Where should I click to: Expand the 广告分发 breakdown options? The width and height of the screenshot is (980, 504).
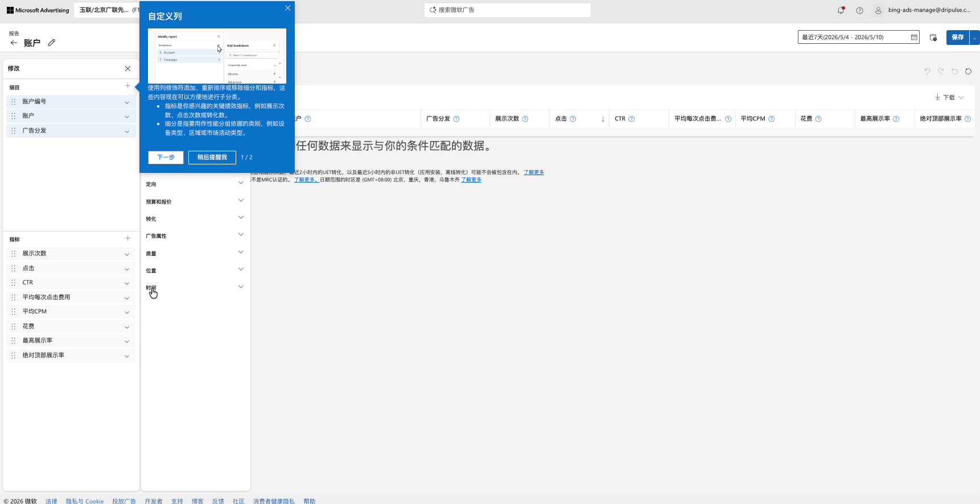tap(127, 131)
